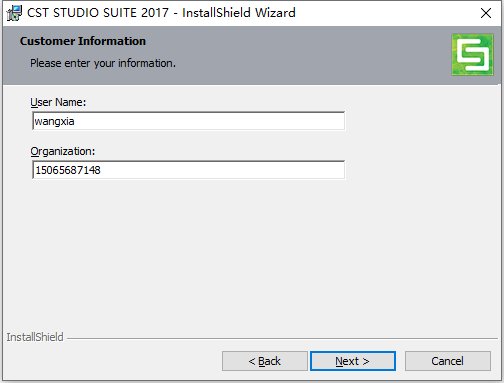The height and width of the screenshot is (383, 504).
Task: Click the 'Customer Information' heading
Action: point(83,41)
